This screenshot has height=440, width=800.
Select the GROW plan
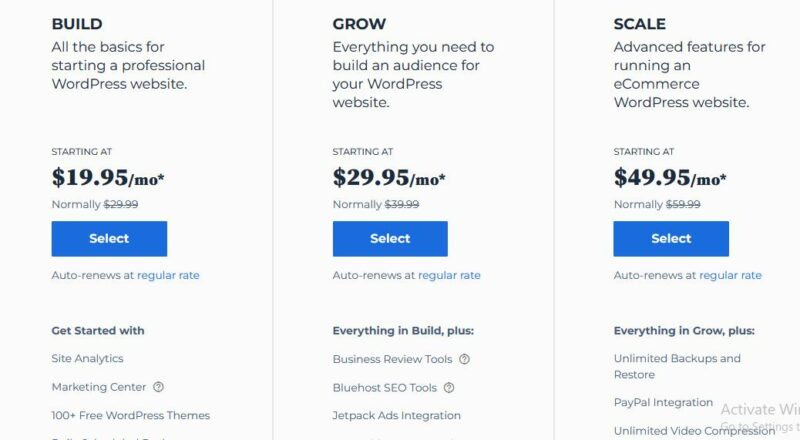[390, 238]
